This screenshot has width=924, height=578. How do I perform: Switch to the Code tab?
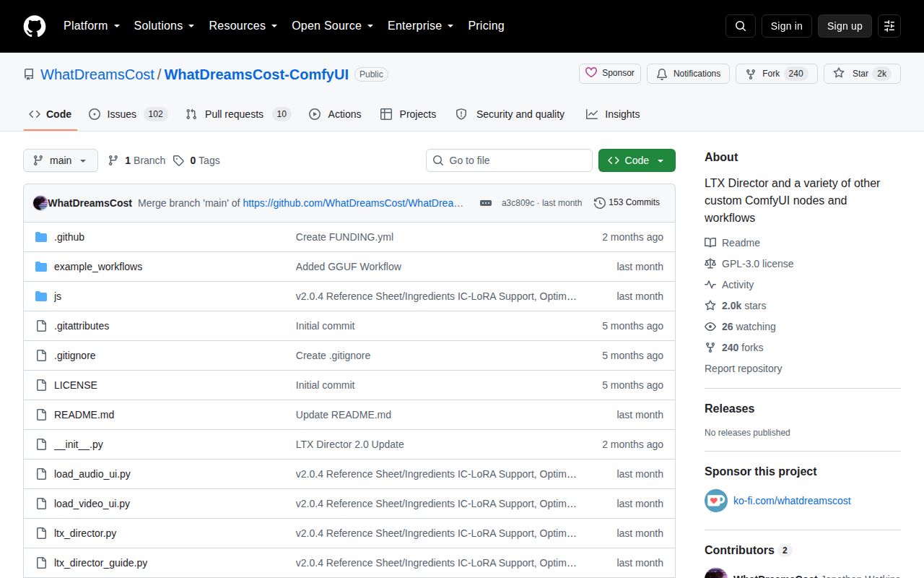[51, 114]
